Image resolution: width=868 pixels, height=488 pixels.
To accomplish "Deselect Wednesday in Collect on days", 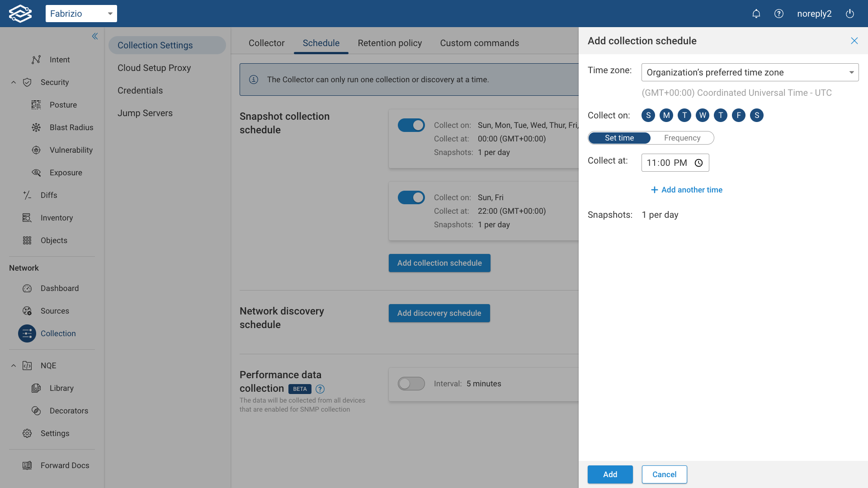I will coord(702,115).
